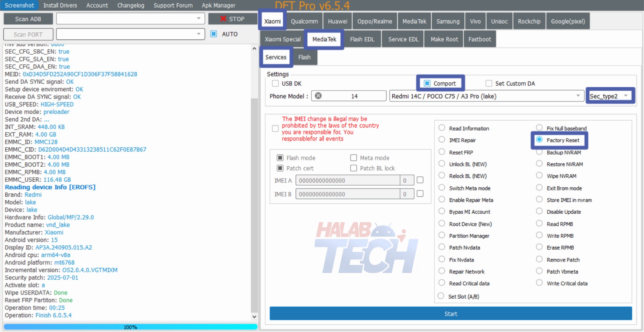Toggle the AUTO checkbox
This screenshot has width=644, height=332.
[x=214, y=34]
